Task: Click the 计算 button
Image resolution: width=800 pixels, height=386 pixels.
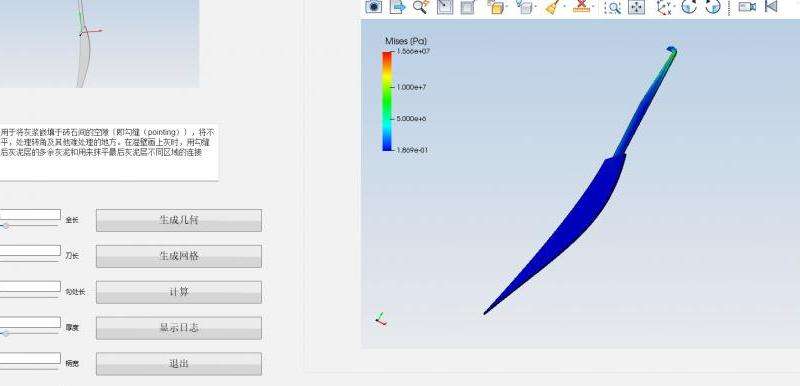Action: click(179, 292)
